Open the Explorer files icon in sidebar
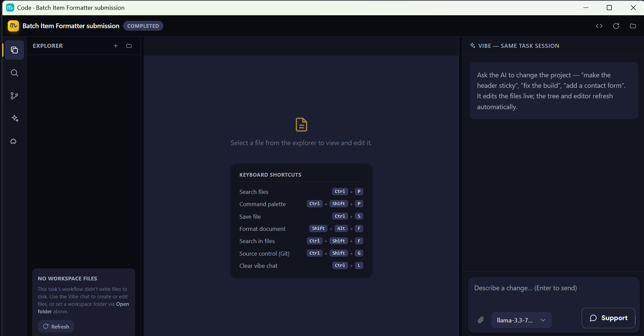This screenshot has width=644, height=336. point(14,50)
